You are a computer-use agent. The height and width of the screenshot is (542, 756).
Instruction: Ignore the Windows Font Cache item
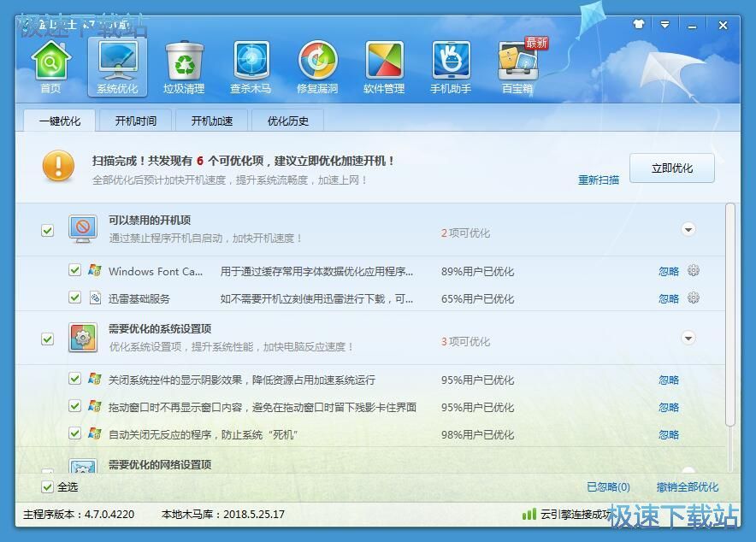pos(669,271)
